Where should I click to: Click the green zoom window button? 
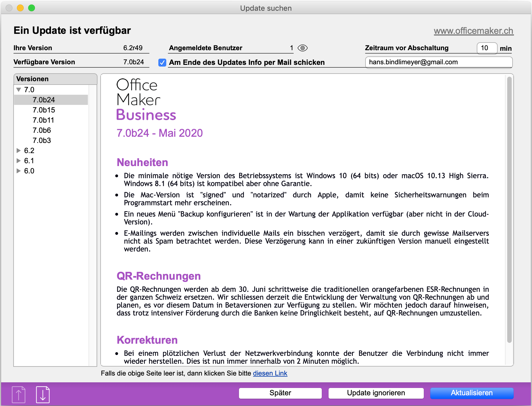[32, 8]
